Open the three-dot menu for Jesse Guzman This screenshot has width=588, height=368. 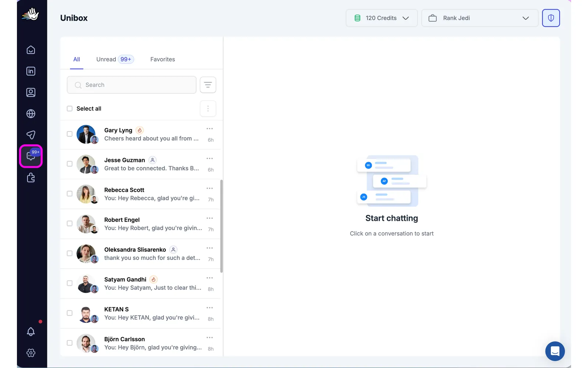pyautogui.click(x=210, y=159)
